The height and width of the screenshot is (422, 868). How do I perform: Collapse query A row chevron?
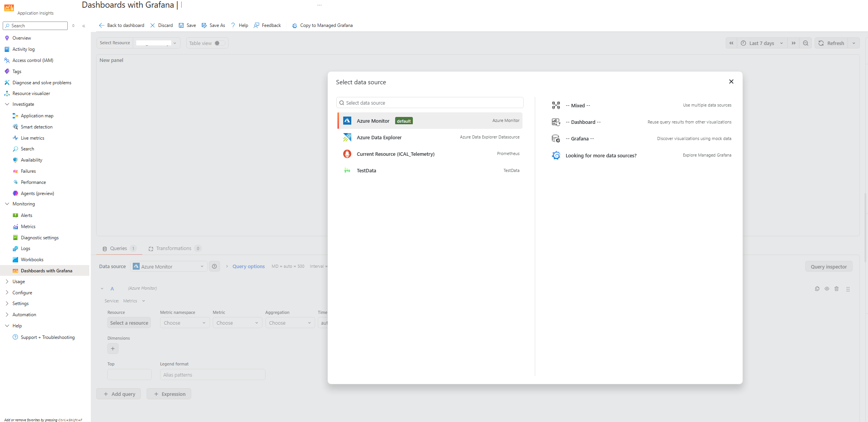[102, 289]
